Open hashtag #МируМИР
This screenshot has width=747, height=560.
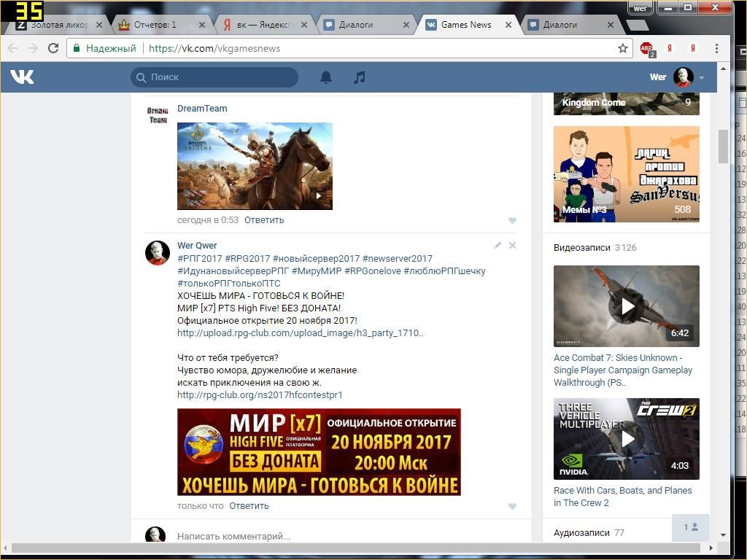click(x=317, y=271)
